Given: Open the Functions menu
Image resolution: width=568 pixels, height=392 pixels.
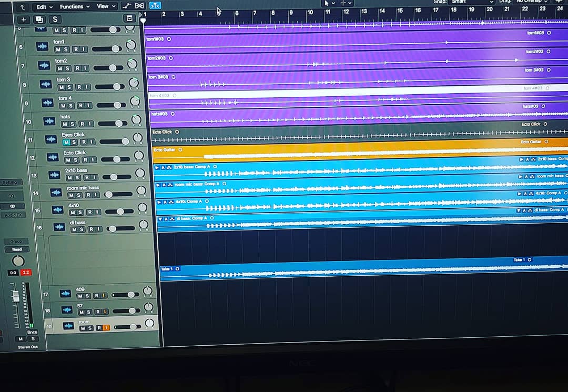Looking at the screenshot, I should [75, 6].
